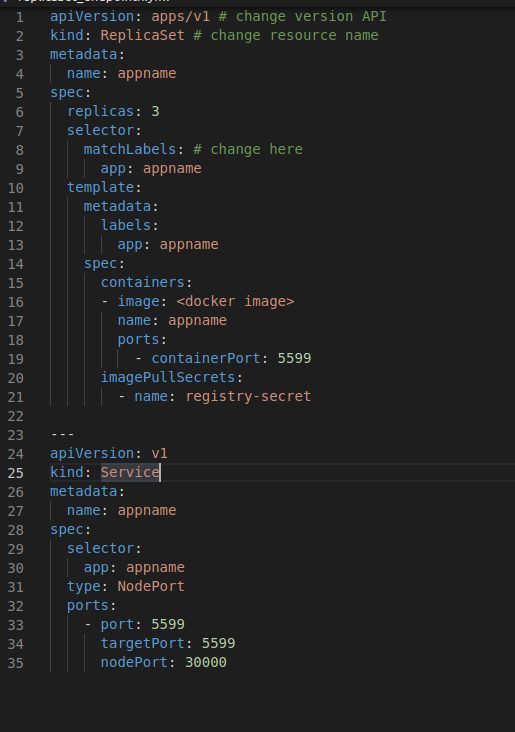
Task: Click the spec key on line 14
Action: [100, 264]
